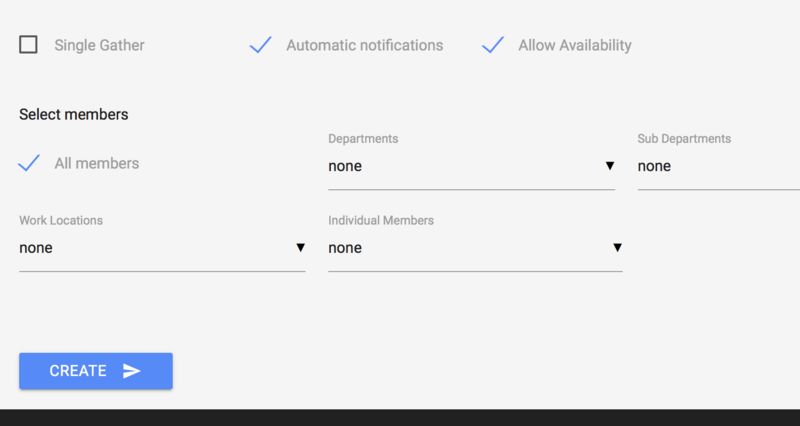Click the All members label text
Image resolution: width=800 pixels, height=426 pixels.
click(x=96, y=163)
